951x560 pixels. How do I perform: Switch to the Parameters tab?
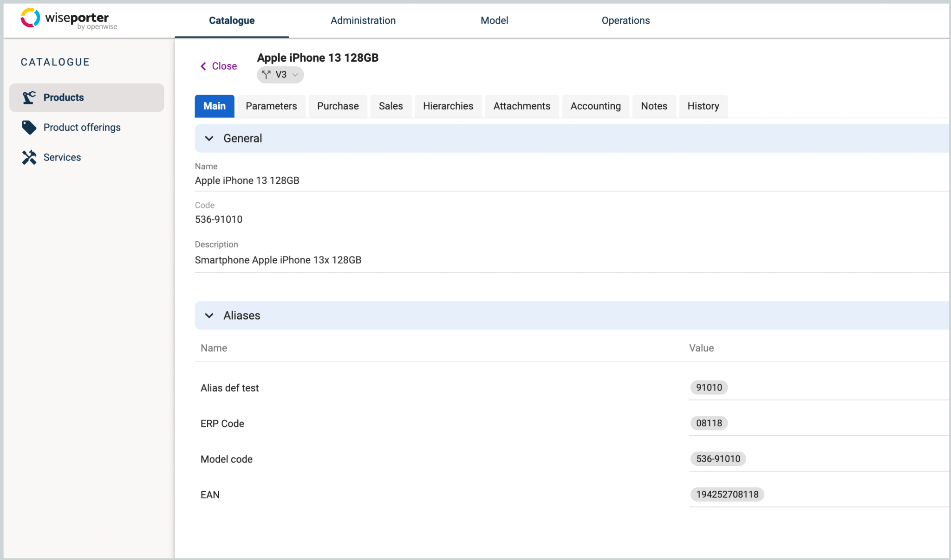271,106
